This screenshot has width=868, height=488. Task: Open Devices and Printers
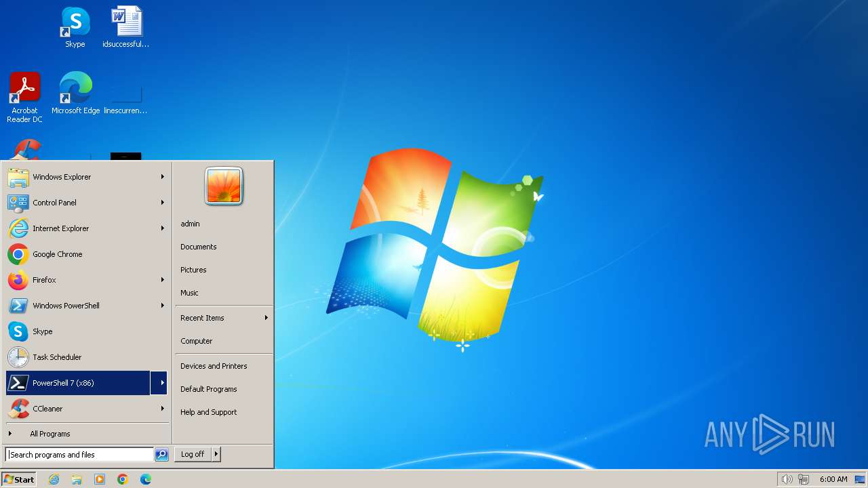[214, 366]
